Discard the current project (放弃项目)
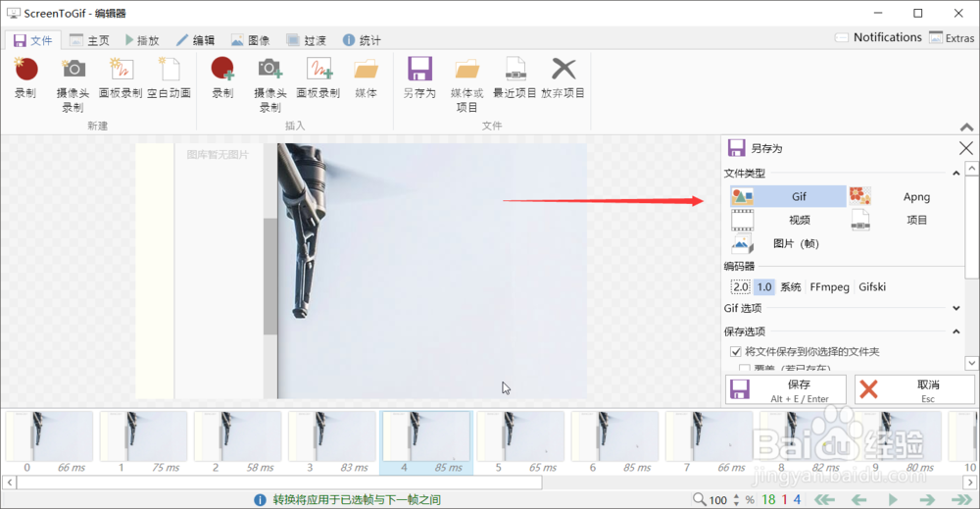 click(563, 77)
